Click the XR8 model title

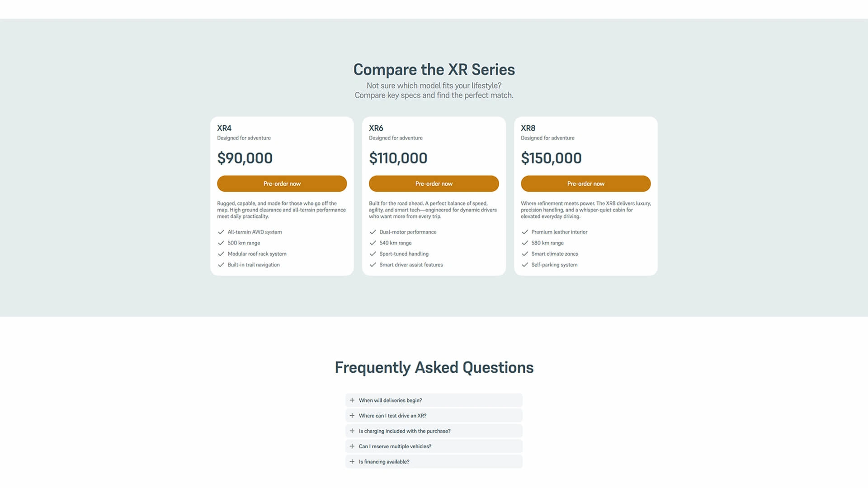527,128
